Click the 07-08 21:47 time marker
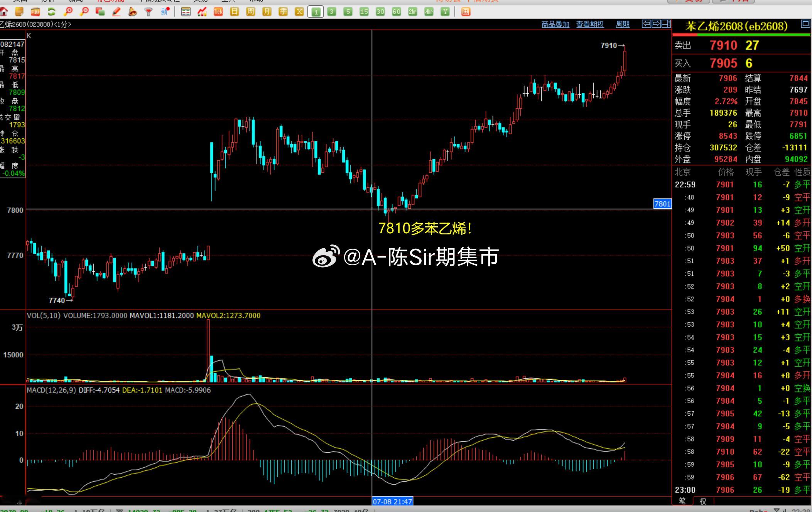The image size is (812, 512). tap(392, 502)
